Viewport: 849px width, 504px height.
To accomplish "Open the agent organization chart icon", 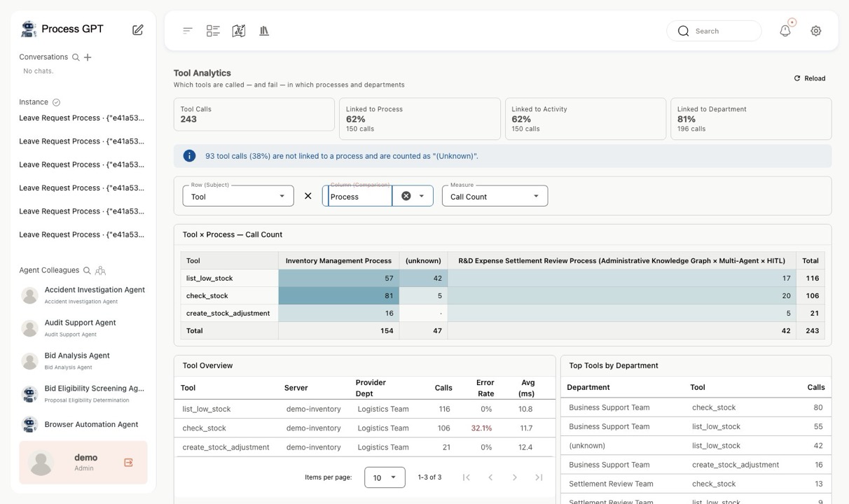I will point(100,270).
